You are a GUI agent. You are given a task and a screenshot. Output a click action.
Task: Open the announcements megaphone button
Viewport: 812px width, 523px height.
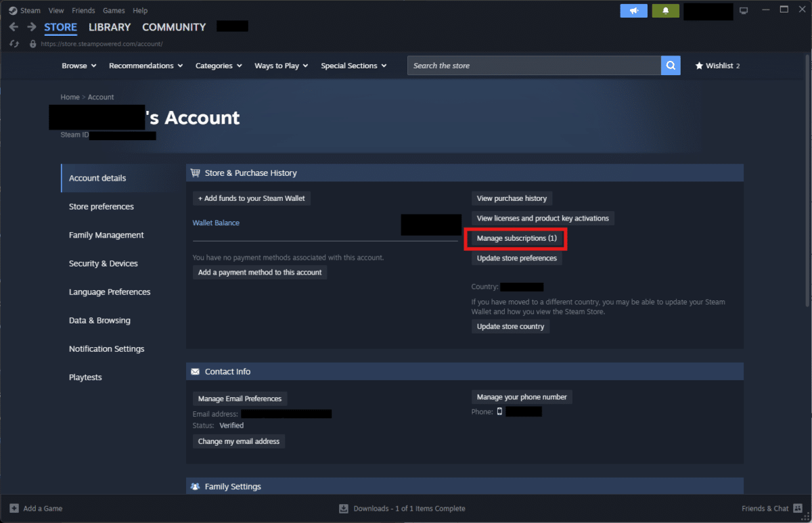coord(634,11)
